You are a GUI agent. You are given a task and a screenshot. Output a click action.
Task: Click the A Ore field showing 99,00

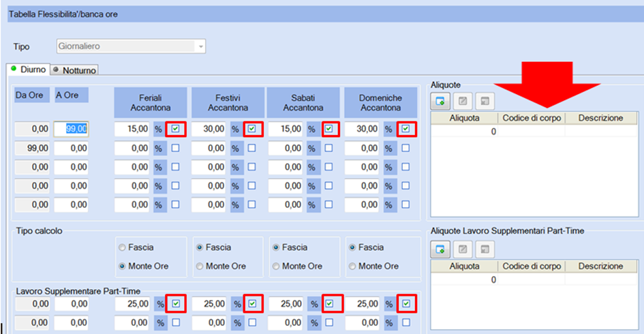coord(71,129)
